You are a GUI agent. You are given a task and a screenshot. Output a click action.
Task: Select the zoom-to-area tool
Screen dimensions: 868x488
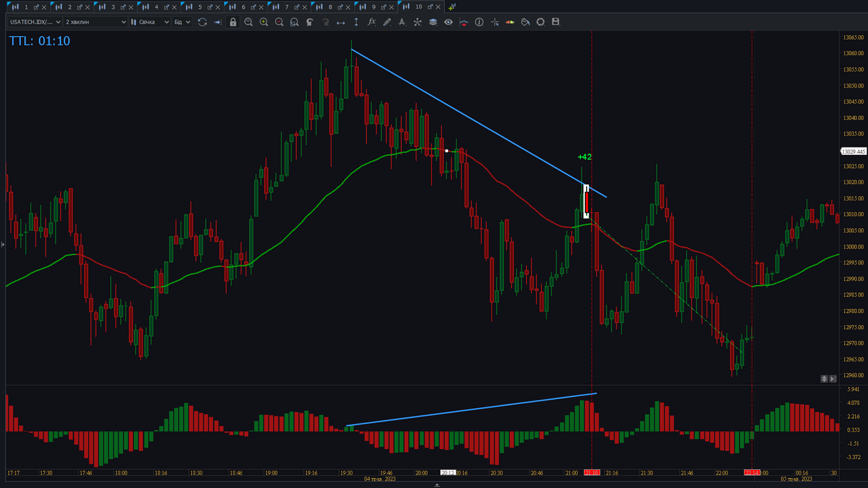(x=294, y=22)
